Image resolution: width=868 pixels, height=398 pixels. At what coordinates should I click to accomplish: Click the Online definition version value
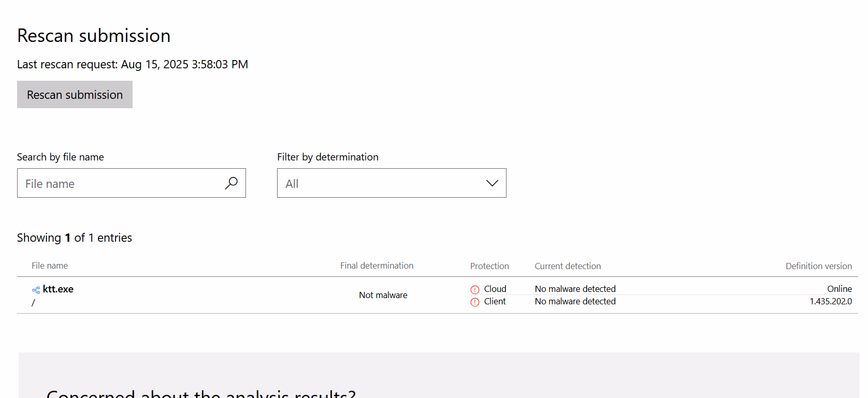point(839,289)
